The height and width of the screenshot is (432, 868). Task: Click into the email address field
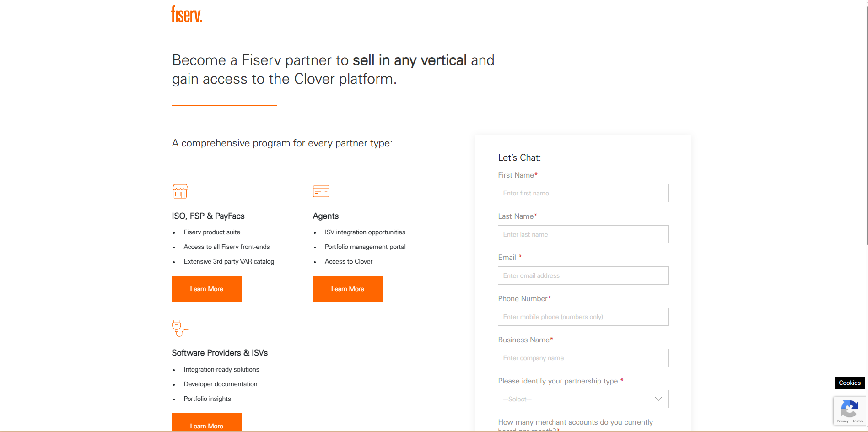tap(582, 275)
